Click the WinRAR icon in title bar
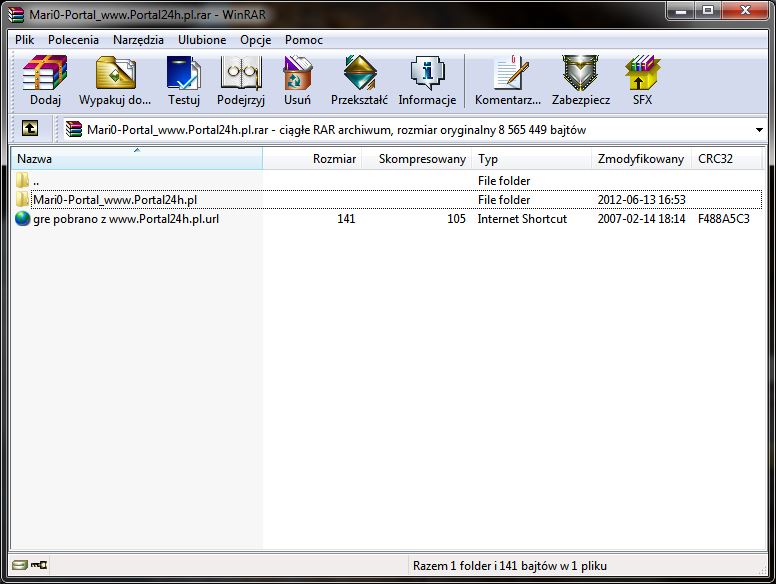776x584 pixels. [16, 14]
